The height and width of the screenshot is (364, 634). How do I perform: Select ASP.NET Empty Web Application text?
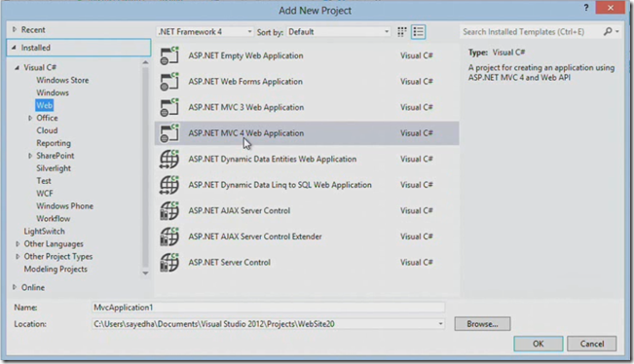pos(245,55)
